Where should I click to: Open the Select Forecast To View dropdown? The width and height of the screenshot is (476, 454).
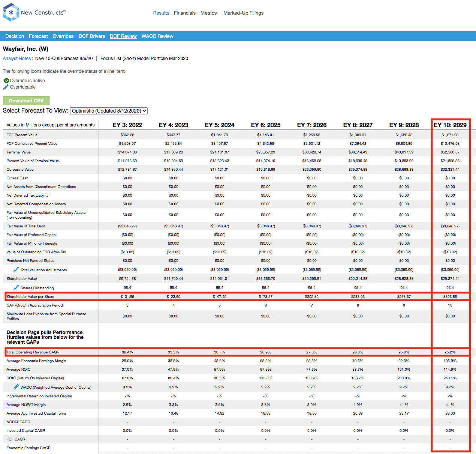click(x=109, y=111)
